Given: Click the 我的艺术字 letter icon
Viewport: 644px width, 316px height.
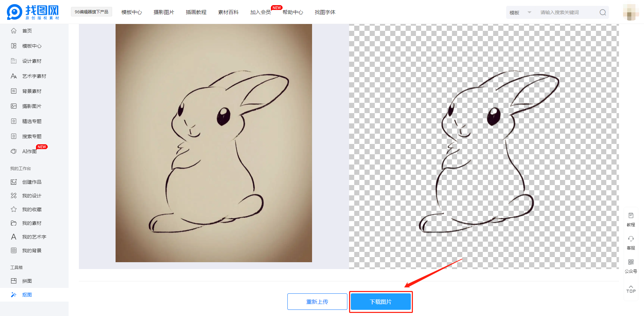Looking at the screenshot, I should (14, 237).
